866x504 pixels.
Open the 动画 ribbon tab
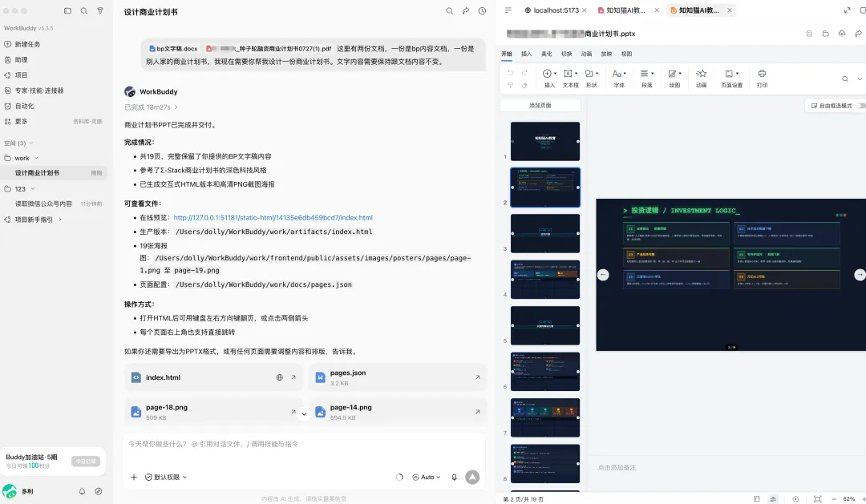(x=586, y=54)
